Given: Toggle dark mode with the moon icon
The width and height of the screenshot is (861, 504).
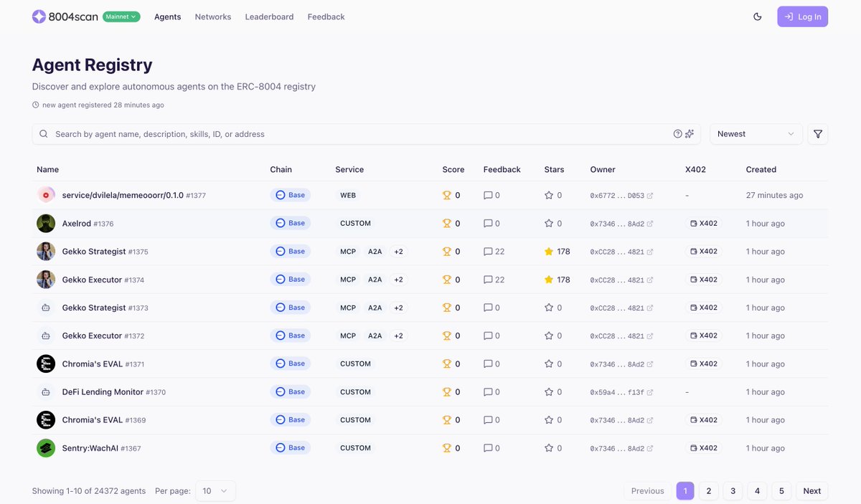Looking at the screenshot, I should click(x=757, y=16).
